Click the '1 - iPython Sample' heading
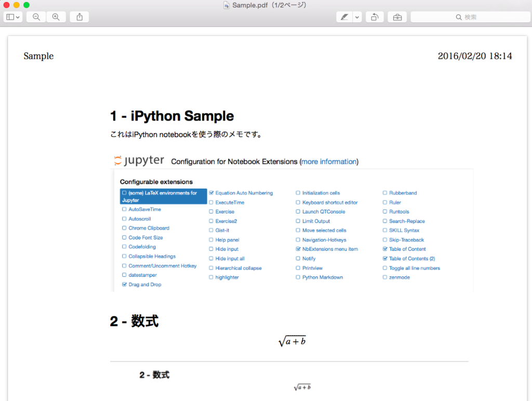Image resolution: width=532 pixels, height=401 pixels. tap(172, 116)
